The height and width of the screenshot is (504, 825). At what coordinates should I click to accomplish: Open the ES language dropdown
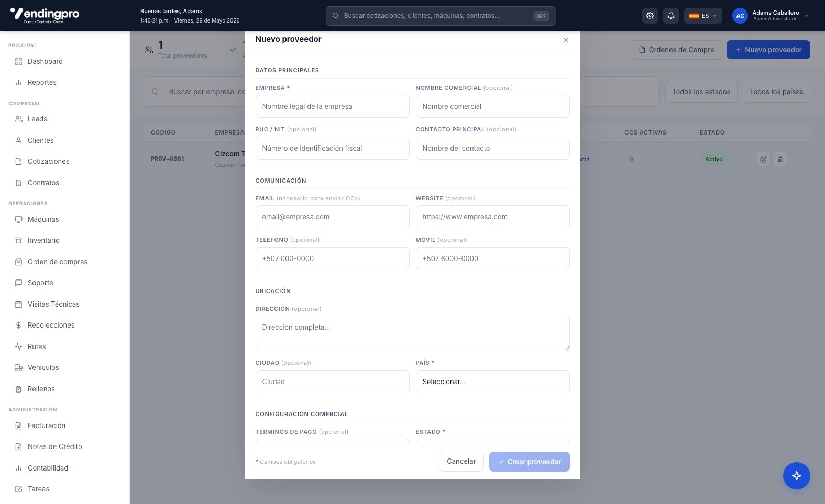tap(703, 16)
